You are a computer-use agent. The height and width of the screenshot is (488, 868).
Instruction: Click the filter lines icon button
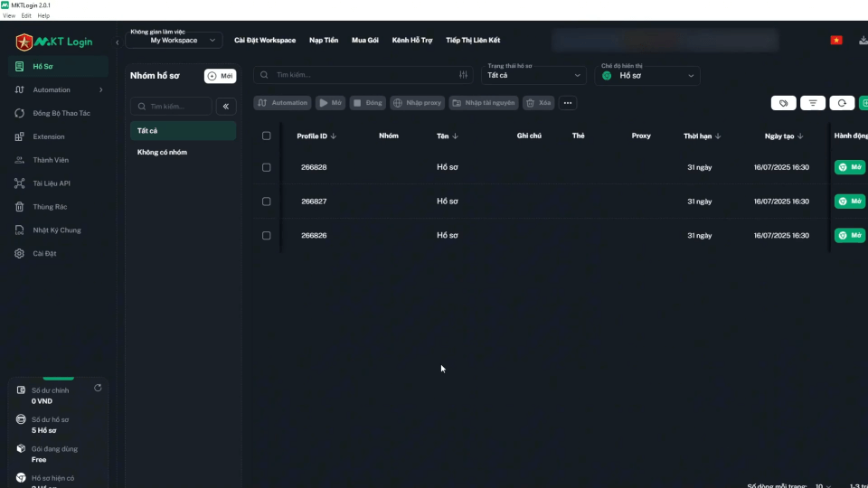click(x=813, y=103)
